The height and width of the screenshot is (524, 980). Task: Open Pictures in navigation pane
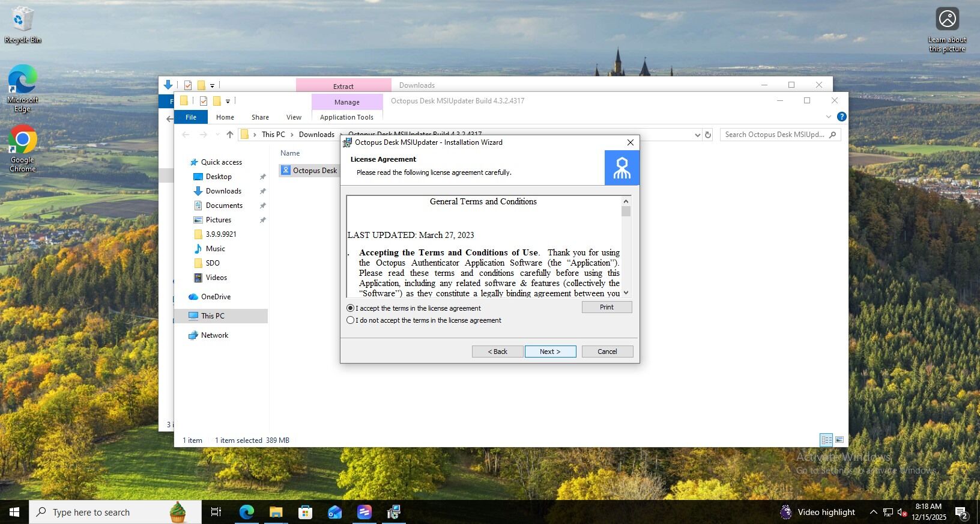[219, 220]
